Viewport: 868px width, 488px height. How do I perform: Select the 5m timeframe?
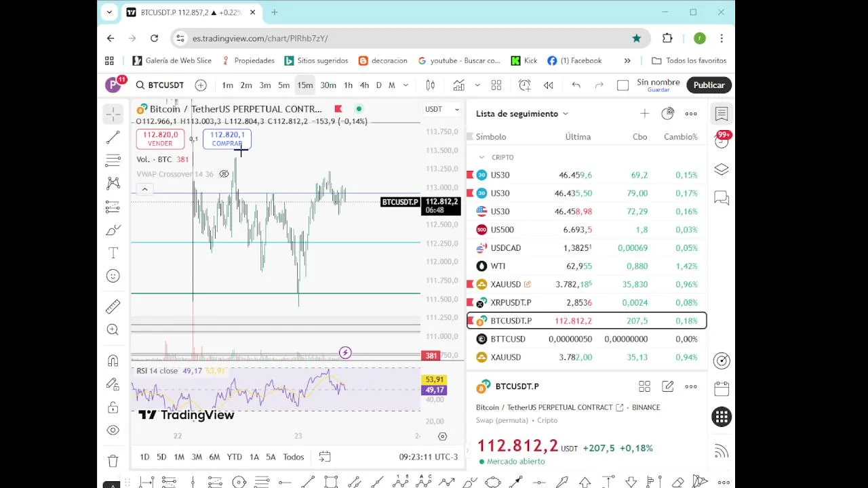283,85
